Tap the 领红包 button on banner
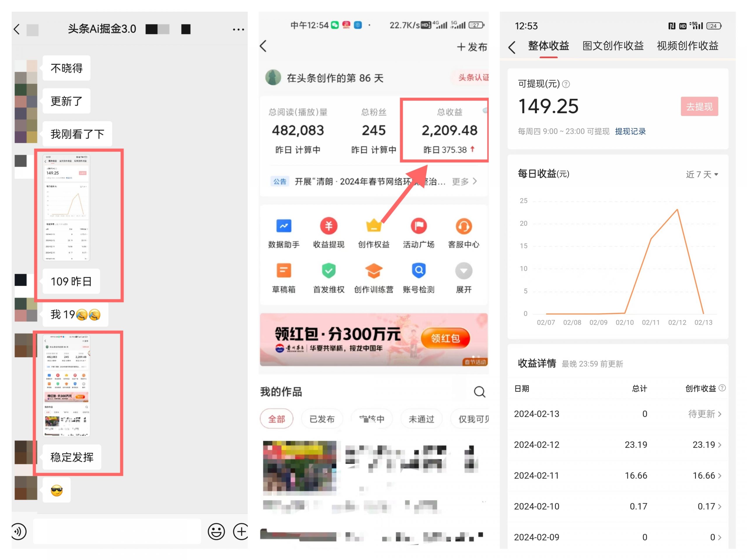The image size is (747, 560). (x=445, y=338)
